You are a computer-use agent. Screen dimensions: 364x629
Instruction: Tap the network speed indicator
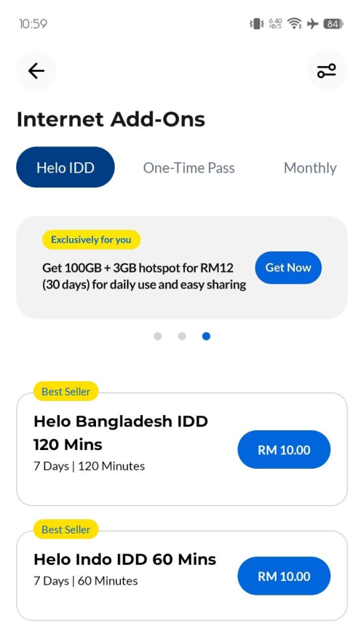(x=275, y=24)
